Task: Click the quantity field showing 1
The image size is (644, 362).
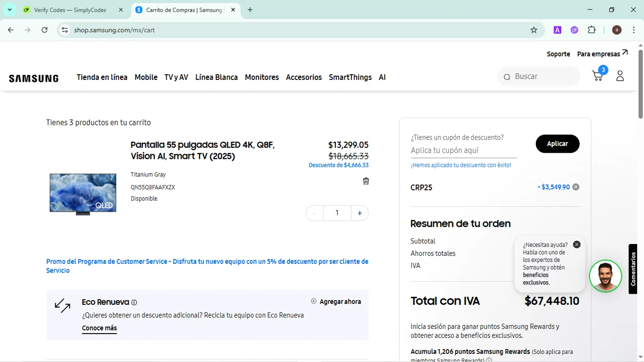Action: pyautogui.click(x=337, y=213)
